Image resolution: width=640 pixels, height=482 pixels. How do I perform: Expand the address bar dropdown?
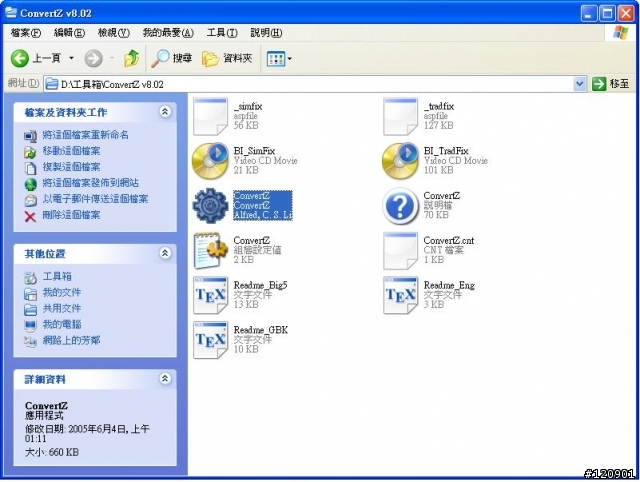point(580,84)
